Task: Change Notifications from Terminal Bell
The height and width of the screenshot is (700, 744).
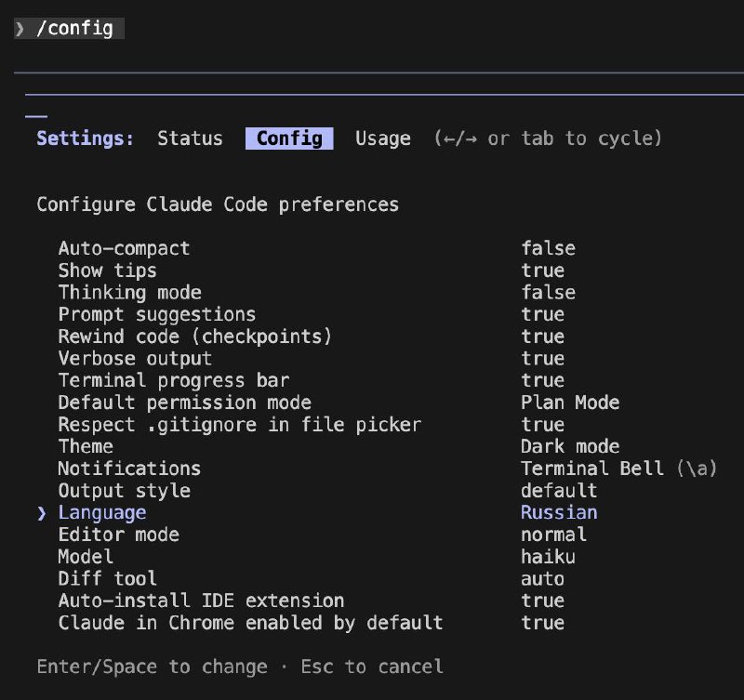Action: click(x=128, y=469)
